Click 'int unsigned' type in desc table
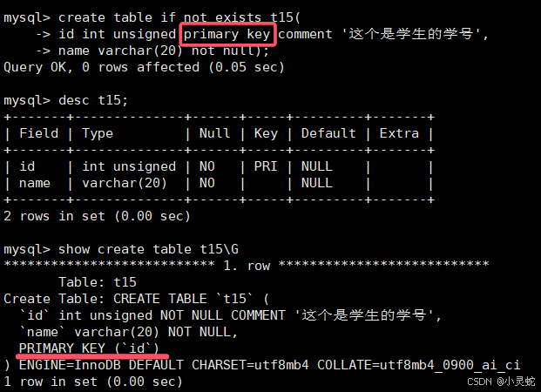This screenshot has height=392, width=541. (x=129, y=166)
